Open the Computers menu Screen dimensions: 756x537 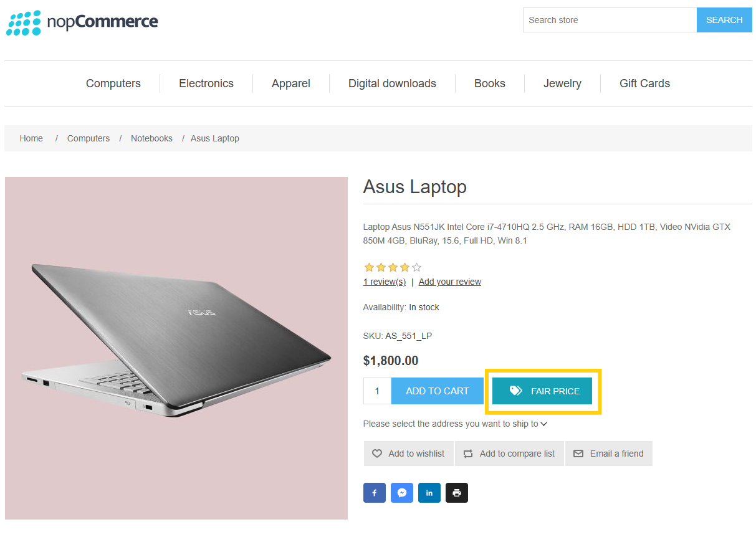[113, 83]
